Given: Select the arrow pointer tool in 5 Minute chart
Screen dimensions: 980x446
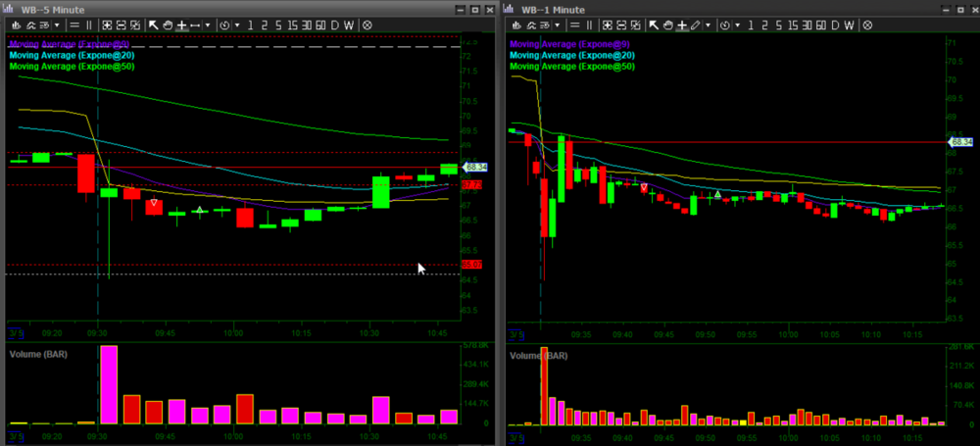Looking at the screenshot, I should tap(154, 25).
